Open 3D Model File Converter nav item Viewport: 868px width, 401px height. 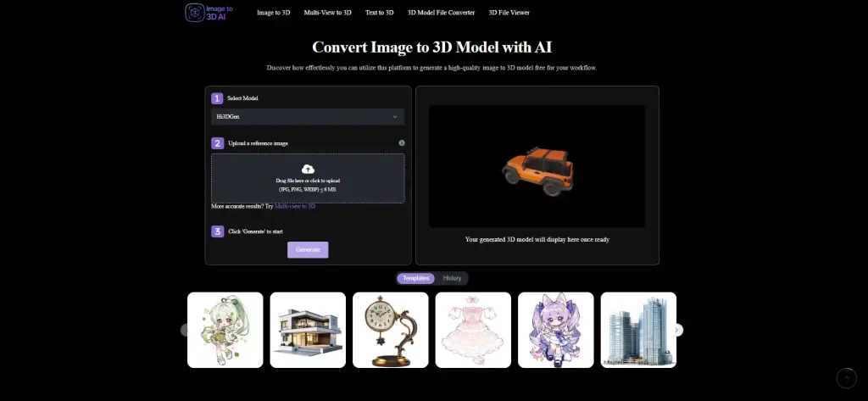(x=441, y=13)
